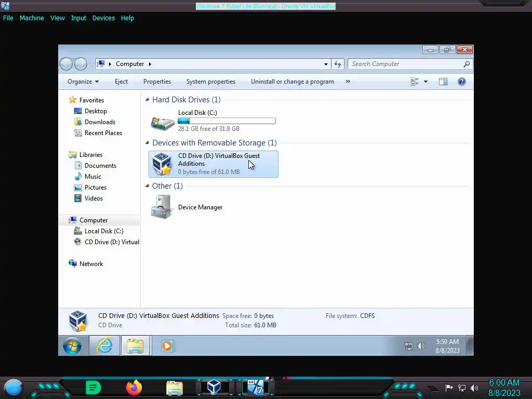Open the host VirtualBox cube taskbar icon
The height and width of the screenshot is (399, 532).
pos(214,388)
